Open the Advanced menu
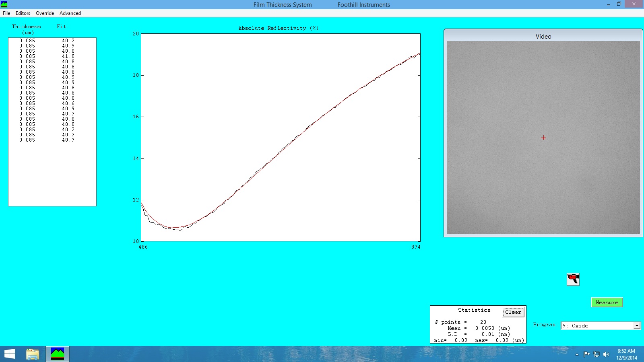 70,13
